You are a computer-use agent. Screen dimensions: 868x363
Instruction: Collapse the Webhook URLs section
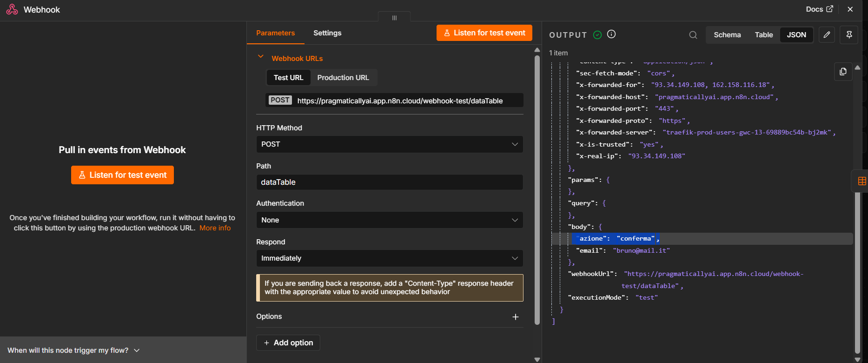point(260,57)
